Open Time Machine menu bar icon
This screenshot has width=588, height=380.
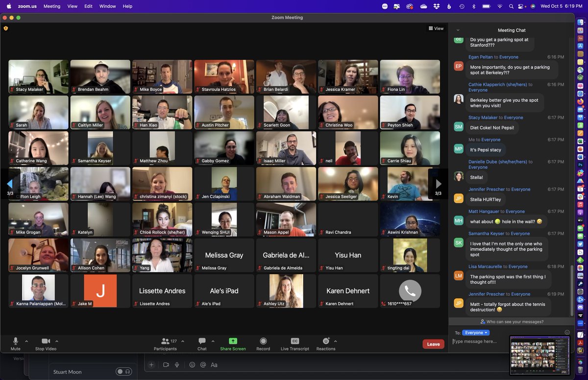point(462,6)
